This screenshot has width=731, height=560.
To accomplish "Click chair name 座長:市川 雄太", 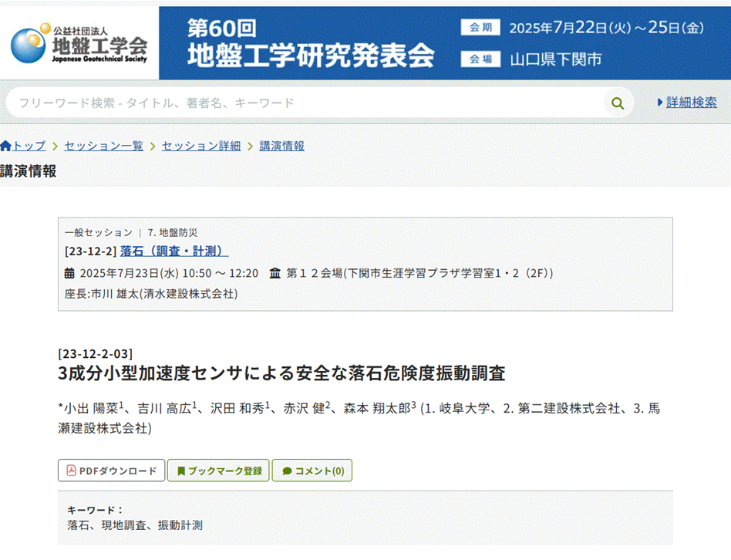I will (x=102, y=294).
